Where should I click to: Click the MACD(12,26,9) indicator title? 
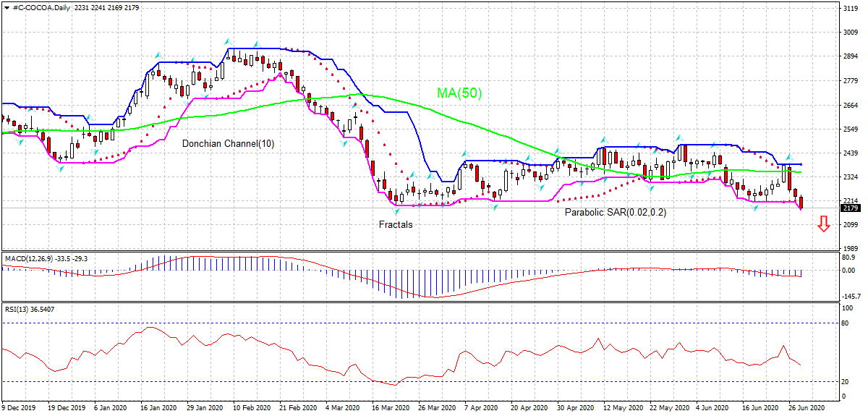[x=27, y=258]
